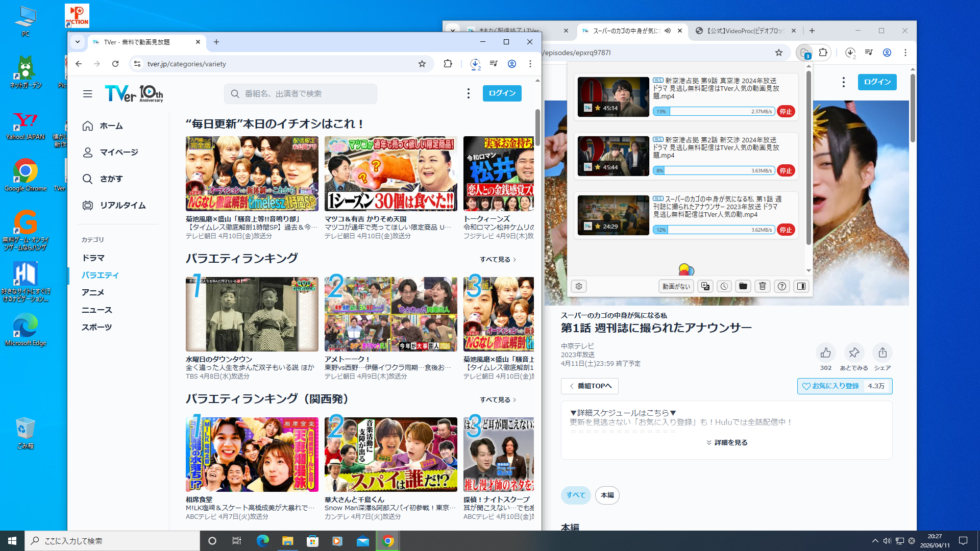Click the 13% progress bar of 第9話
This screenshot has height=551, width=980.
point(714,111)
